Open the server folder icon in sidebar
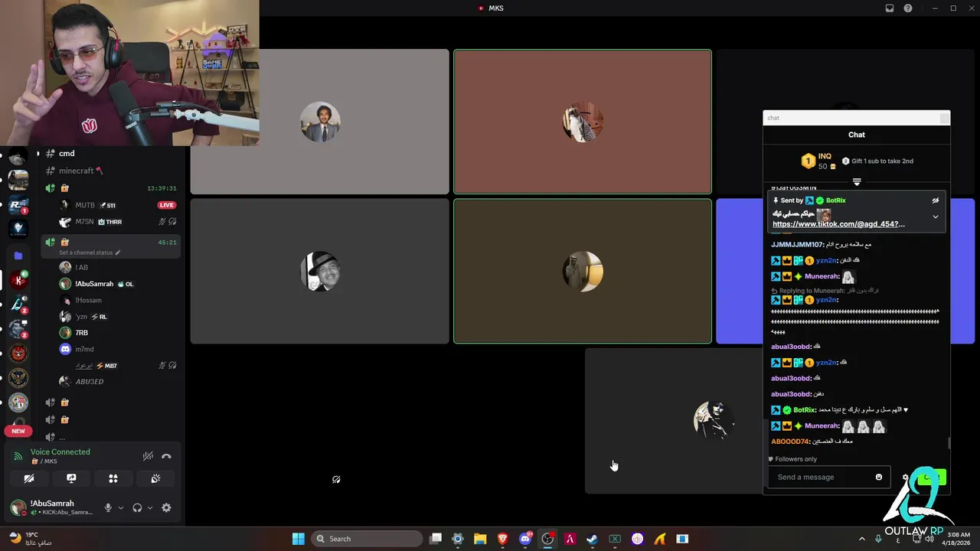The height and width of the screenshot is (551, 980). (x=18, y=255)
